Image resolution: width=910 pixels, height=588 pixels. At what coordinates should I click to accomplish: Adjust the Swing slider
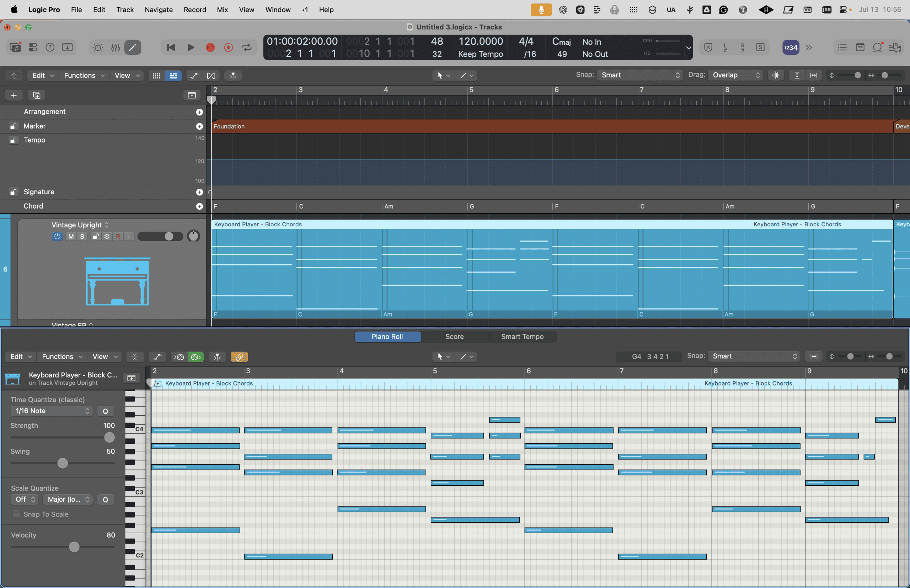pos(63,463)
